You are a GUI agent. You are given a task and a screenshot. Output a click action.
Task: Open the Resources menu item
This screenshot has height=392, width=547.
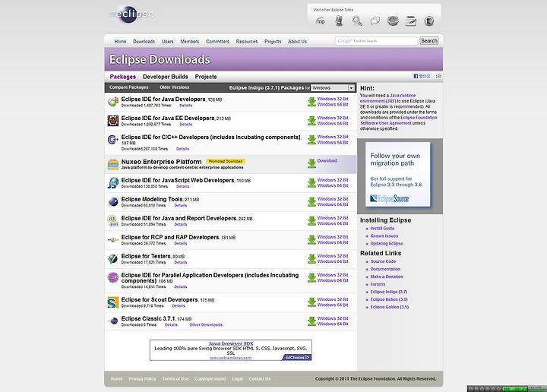247,42
